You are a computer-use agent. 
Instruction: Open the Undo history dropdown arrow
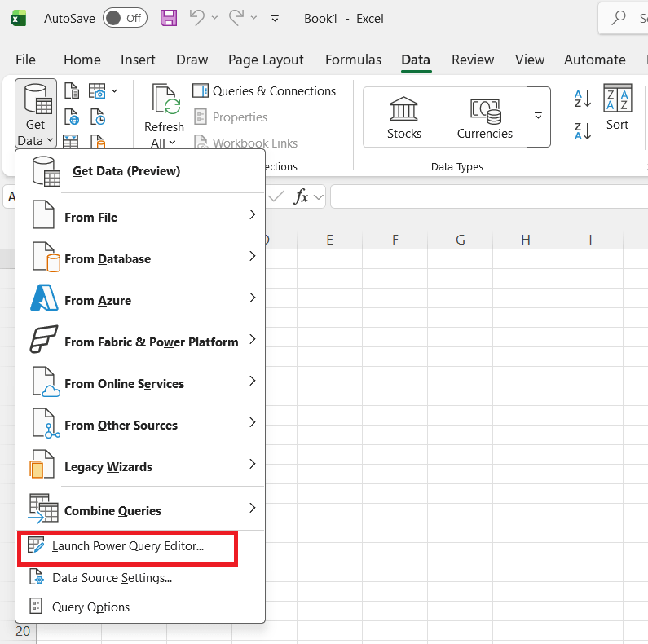click(214, 18)
